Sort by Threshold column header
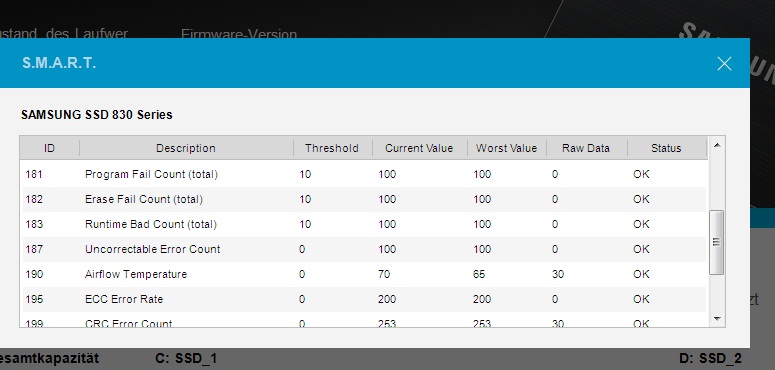 (x=332, y=148)
